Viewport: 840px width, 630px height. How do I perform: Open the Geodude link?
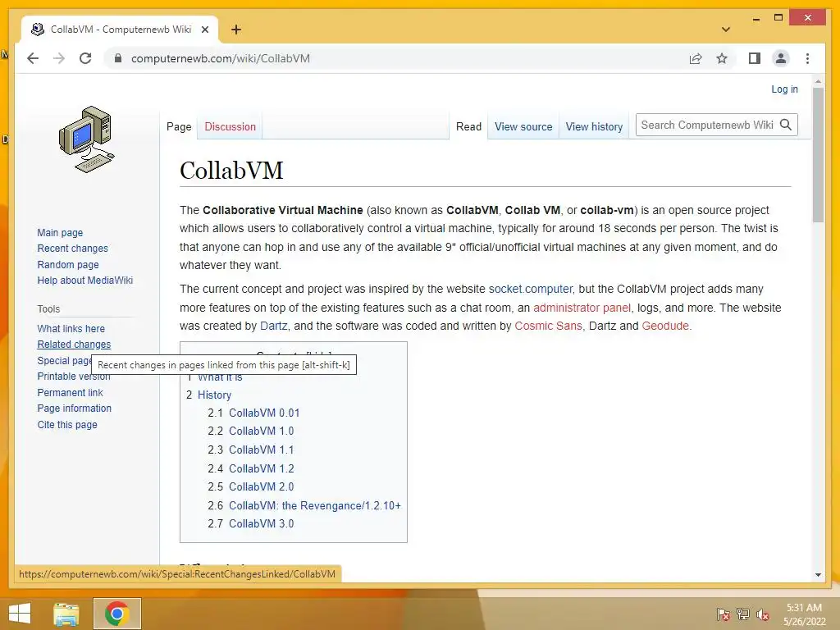(665, 326)
